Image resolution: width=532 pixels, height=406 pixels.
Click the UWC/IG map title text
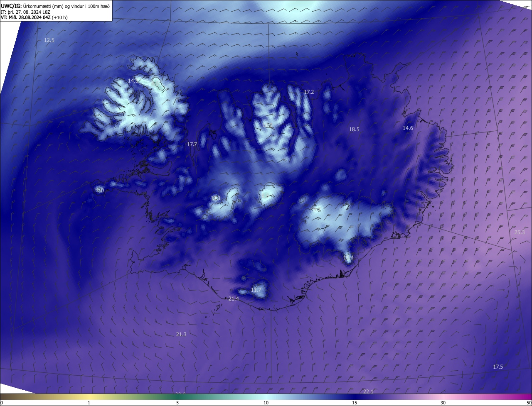point(55,6)
